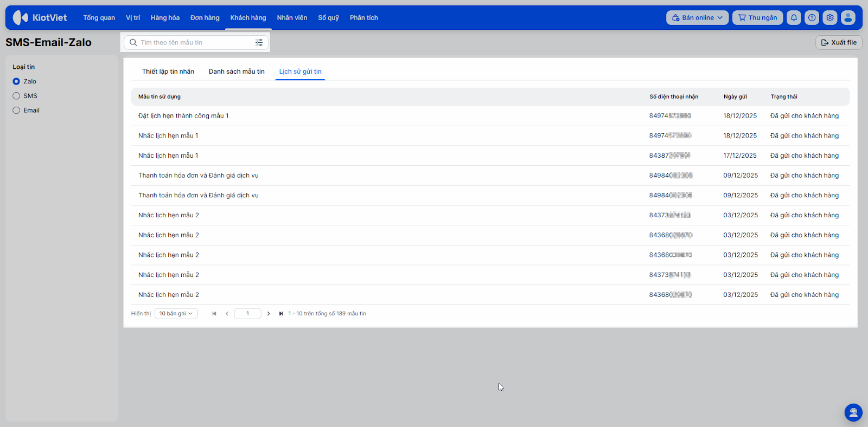Open the help question mark icon
Viewport: 868px width, 427px height.
[x=812, y=18]
